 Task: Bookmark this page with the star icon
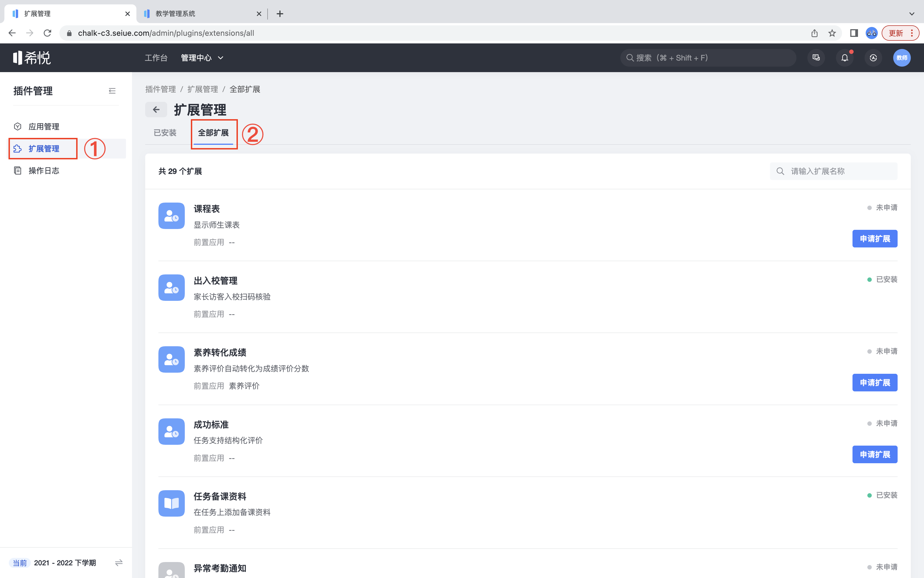(832, 33)
